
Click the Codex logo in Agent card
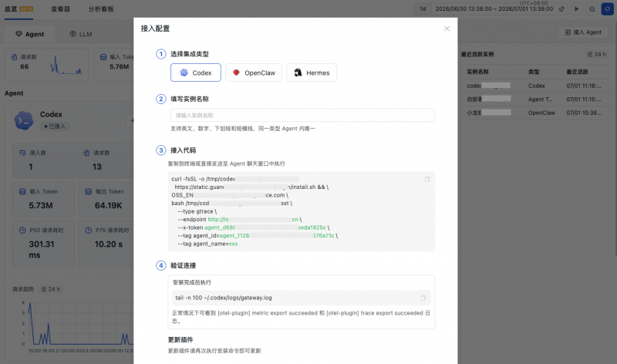pyautogui.click(x=24, y=120)
